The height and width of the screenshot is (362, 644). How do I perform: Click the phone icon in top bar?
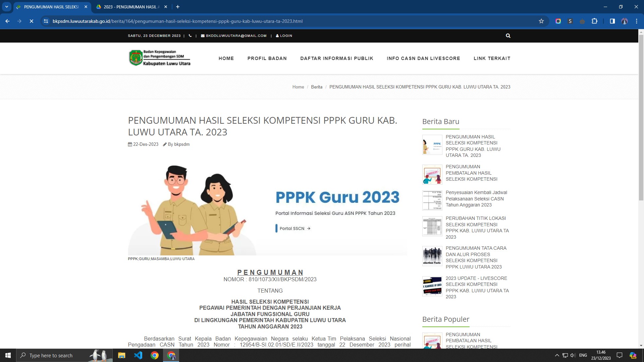coord(190,36)
